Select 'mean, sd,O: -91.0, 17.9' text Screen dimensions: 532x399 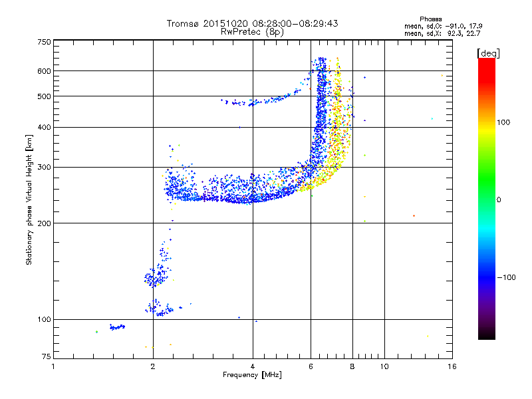point(443,26)
